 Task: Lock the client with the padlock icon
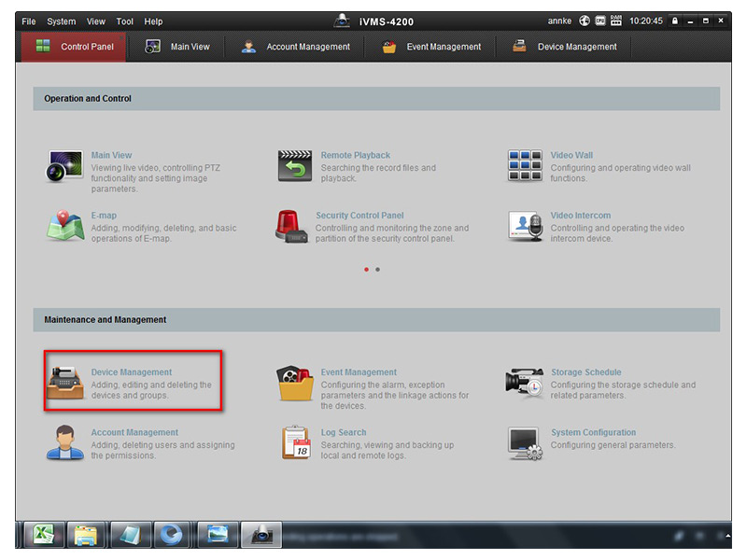(674, 21)
